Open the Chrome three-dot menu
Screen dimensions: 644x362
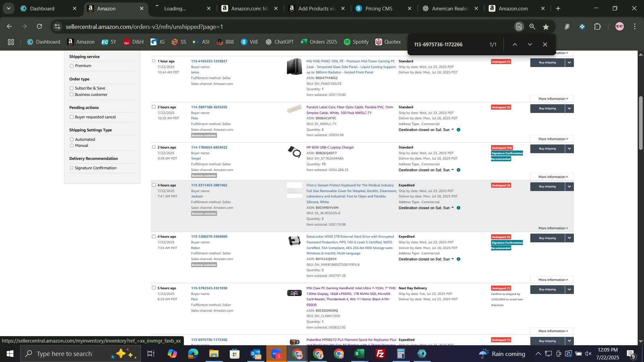[x=635, y=26]
